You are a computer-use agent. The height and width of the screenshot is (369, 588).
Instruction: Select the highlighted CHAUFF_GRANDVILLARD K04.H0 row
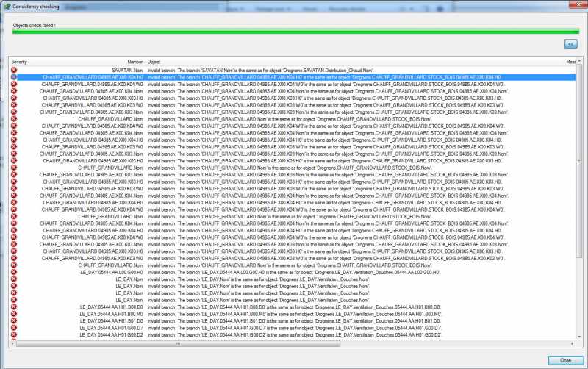click(x=293, y=77)
